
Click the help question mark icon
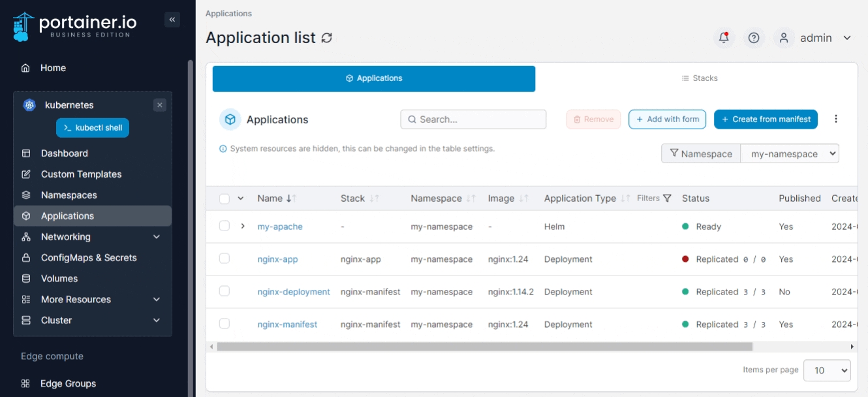tap(754, 38)
